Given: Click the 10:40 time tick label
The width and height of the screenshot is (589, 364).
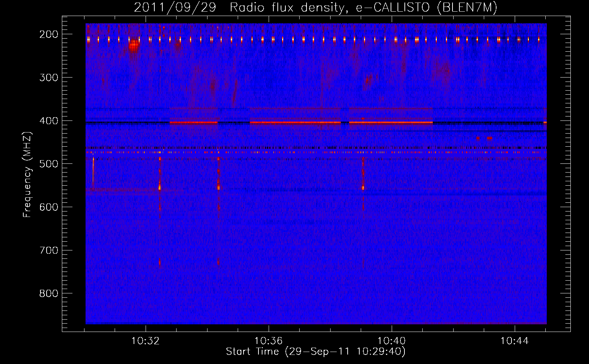Looking at the screenshot, I should pos(392,341).
